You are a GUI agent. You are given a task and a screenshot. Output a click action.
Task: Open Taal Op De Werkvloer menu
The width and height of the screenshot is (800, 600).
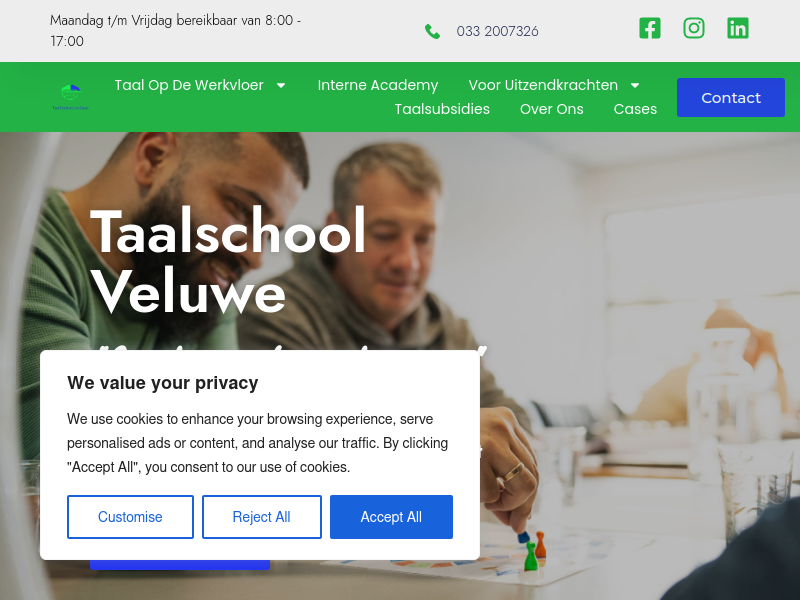pos(189,85)
